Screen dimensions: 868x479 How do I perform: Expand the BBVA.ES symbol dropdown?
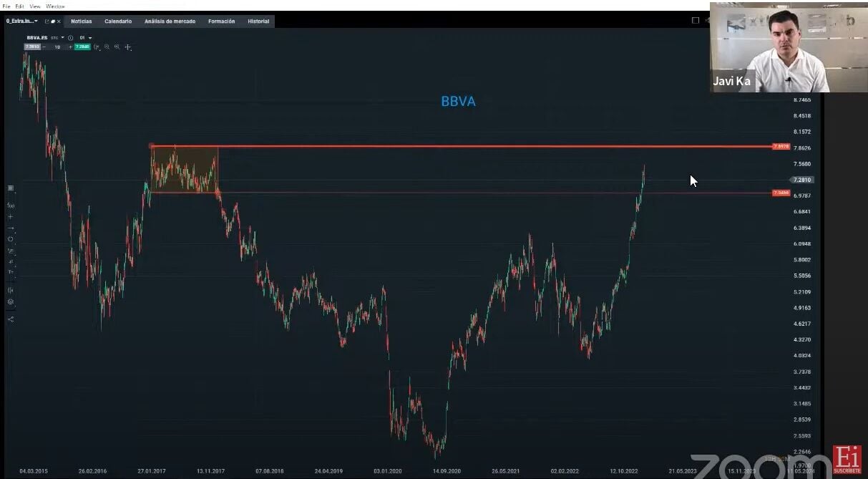62,37
